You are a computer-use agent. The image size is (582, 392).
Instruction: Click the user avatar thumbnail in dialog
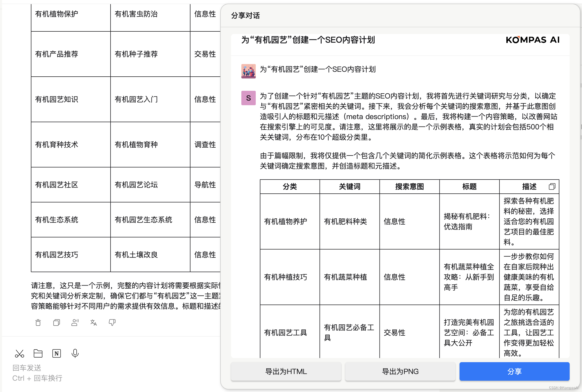pyautogui.click(x=248, y=71)
